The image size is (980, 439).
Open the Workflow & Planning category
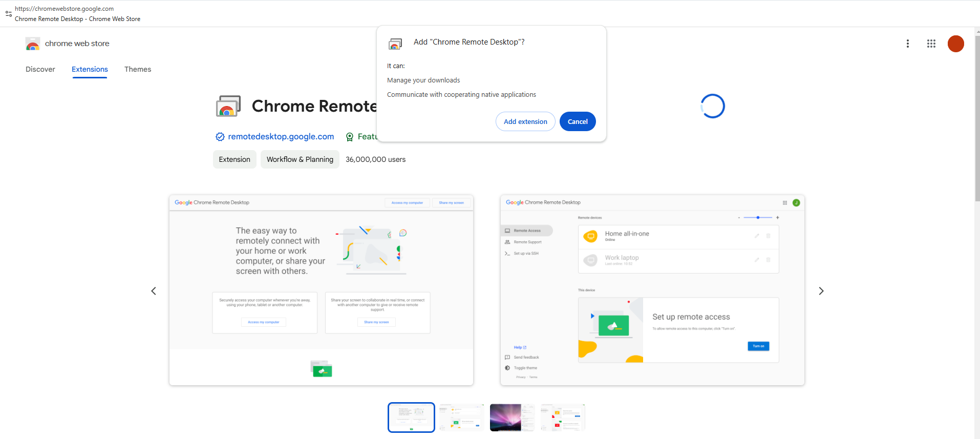tap(300, 159)
